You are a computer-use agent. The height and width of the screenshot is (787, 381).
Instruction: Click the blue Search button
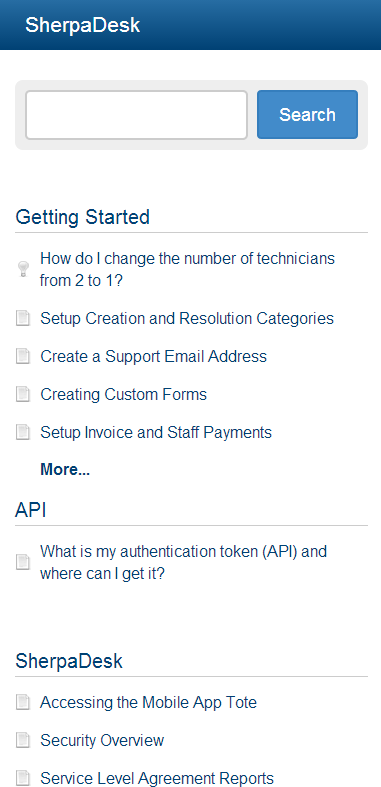pos(307,114)
